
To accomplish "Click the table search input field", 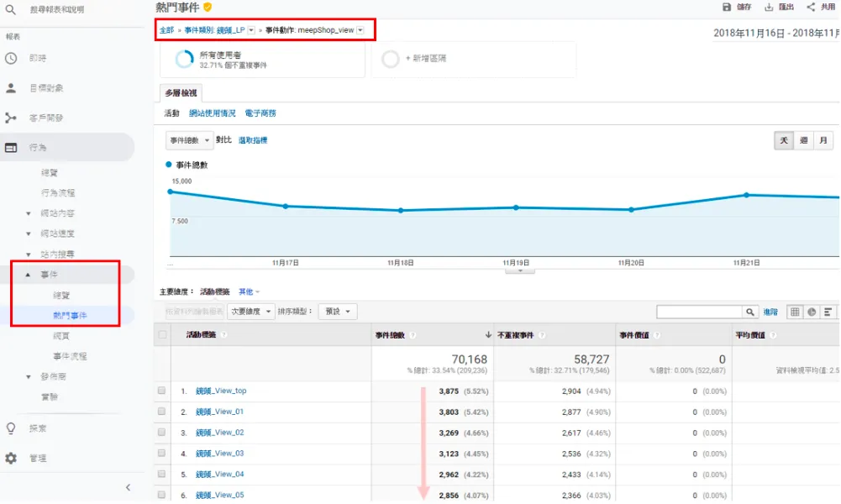I will 699,312.
